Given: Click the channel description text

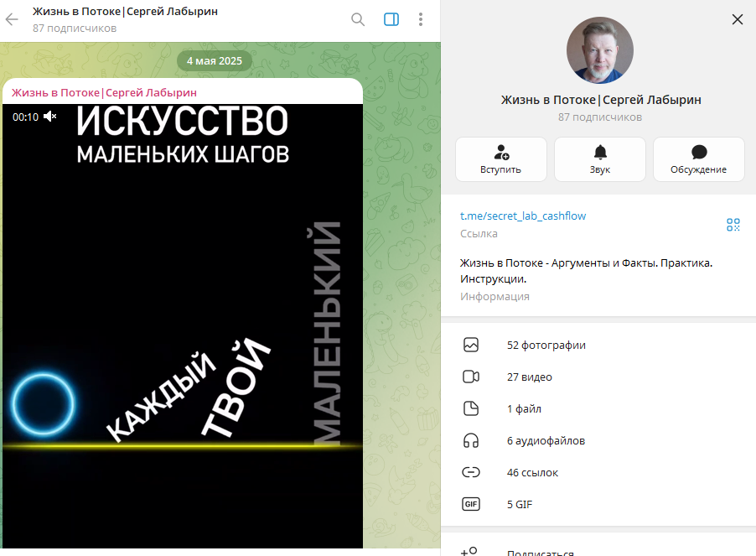Looking at the screenshot, I should click(x=586, y=271).
